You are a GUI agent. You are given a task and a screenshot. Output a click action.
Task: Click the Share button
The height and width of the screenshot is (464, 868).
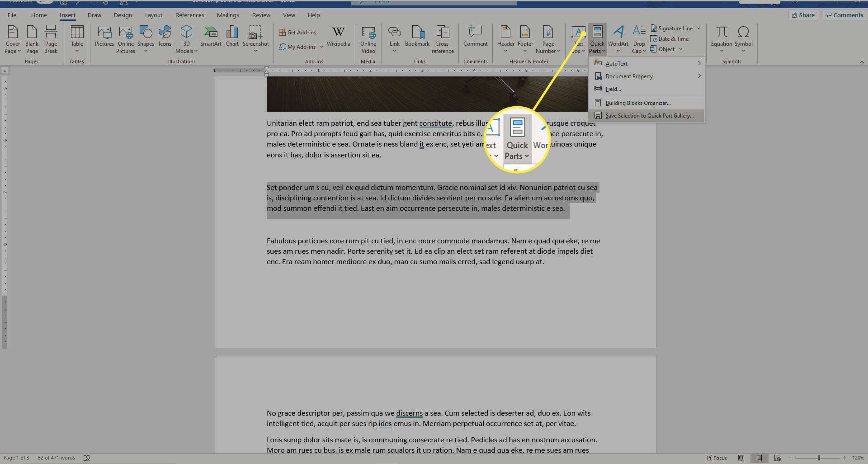[x=803, y=15]
